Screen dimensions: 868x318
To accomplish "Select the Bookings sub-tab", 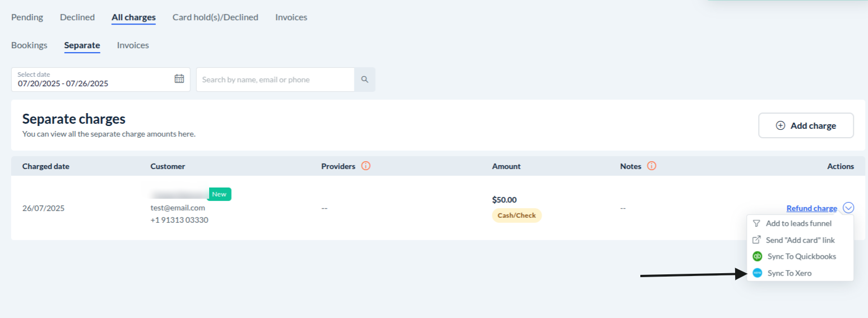I will coord(29,45).
